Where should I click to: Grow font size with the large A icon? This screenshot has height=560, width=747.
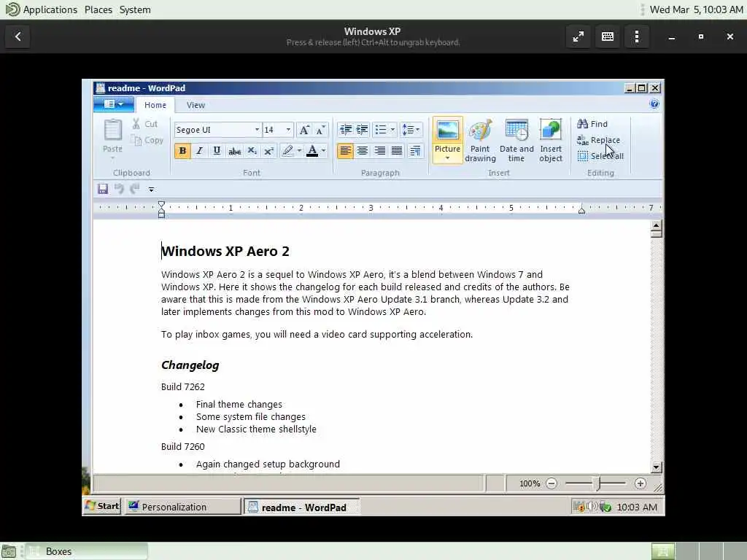tap(304, 130)
